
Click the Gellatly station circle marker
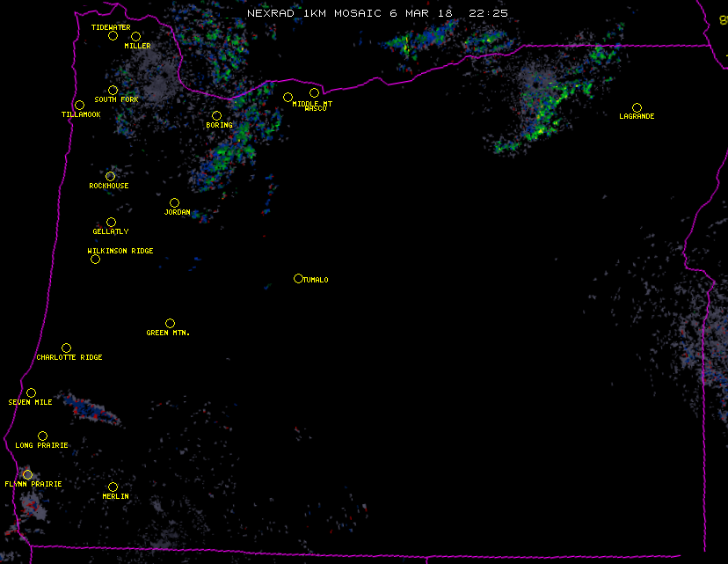point(111,222)
